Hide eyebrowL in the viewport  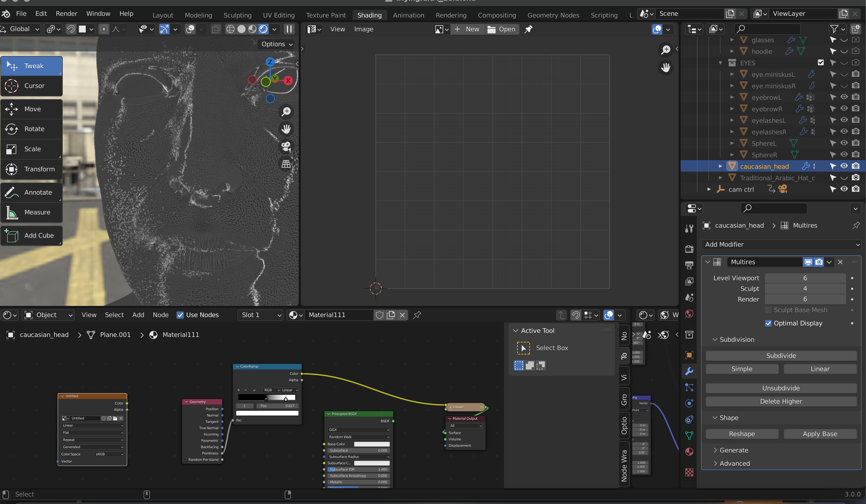[844, 97]
